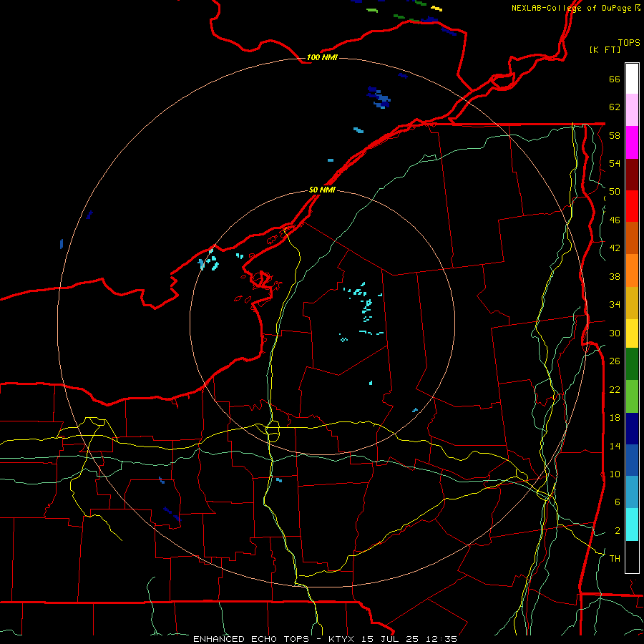This screenshot has height=644, width=644.
Task: Select the bright red legend swatch
Action: [x=632, y=206]
